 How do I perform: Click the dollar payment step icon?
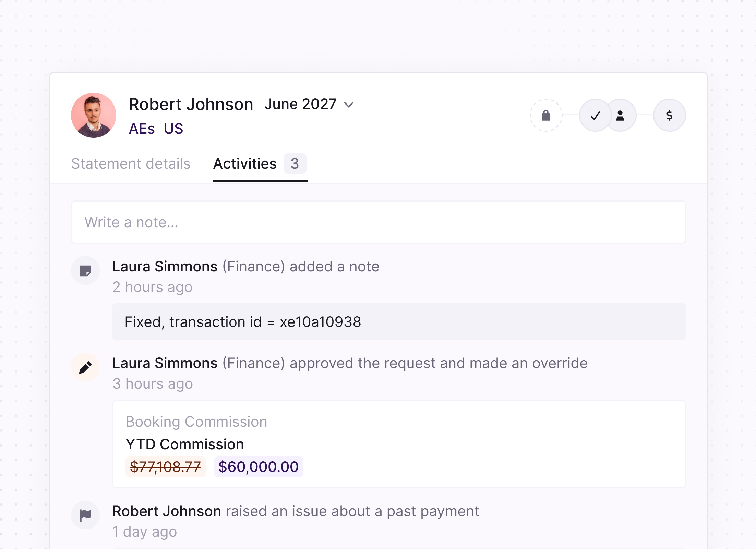pyautogui.click(x=669, y=115)
